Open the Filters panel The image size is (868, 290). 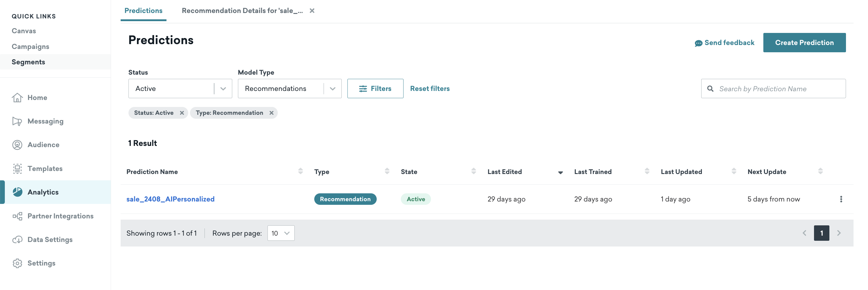pos(375,89)
